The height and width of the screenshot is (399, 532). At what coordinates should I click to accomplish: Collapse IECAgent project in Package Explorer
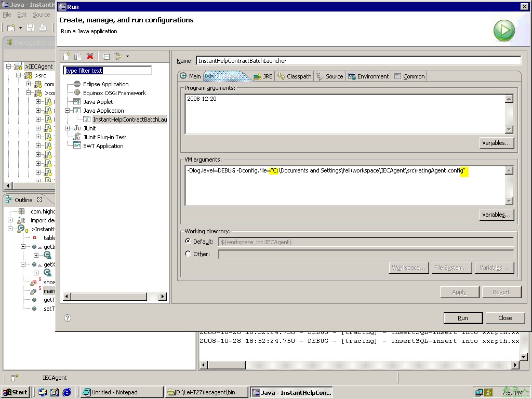coord(8,66)
